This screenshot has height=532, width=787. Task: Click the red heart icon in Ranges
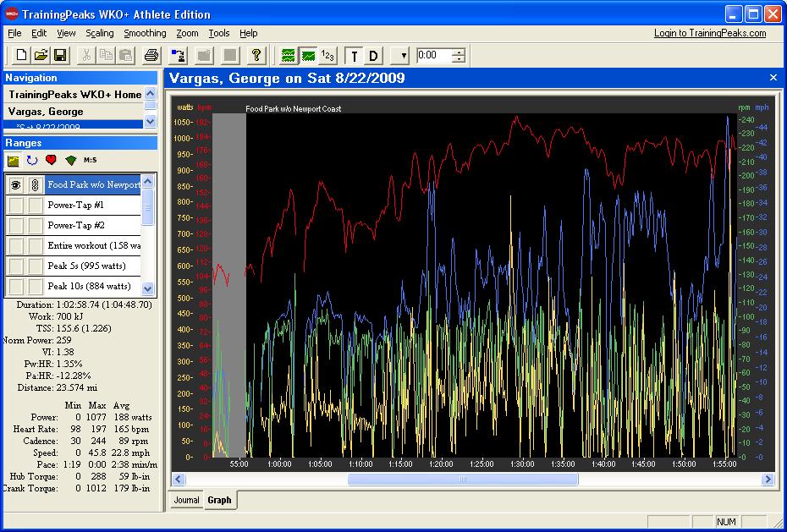[x=51, y=160]
